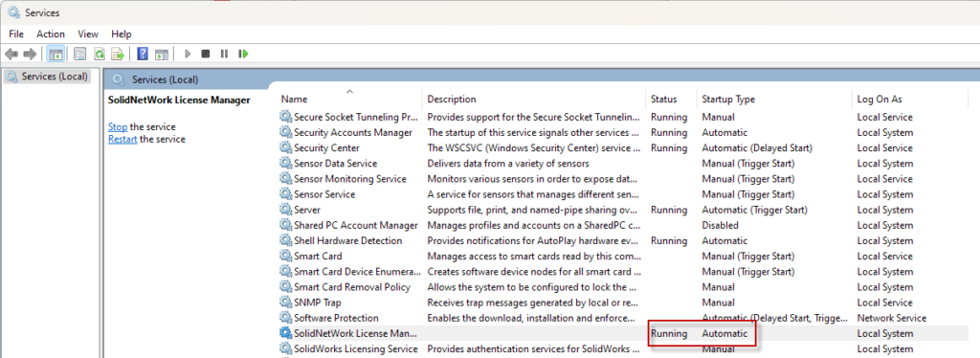
Task: Open the File menu
Action: 16,34
